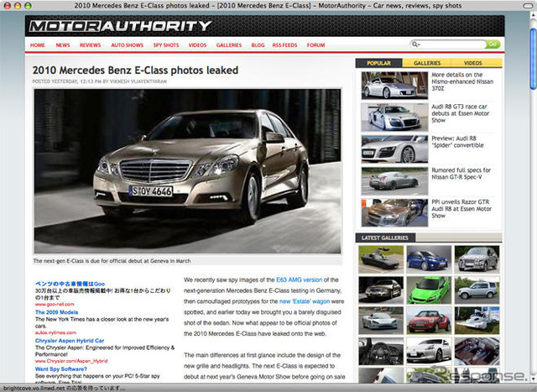Click the silver sports car gallery thumbnail
This screenshot has width=537, height=392.
pos(381,321)
